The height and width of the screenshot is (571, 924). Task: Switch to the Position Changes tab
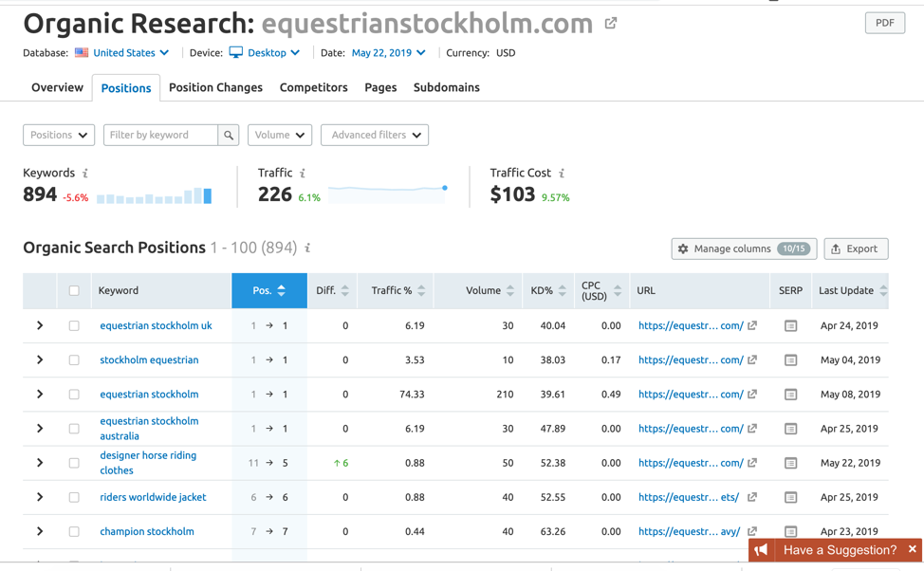pos(215,87)
